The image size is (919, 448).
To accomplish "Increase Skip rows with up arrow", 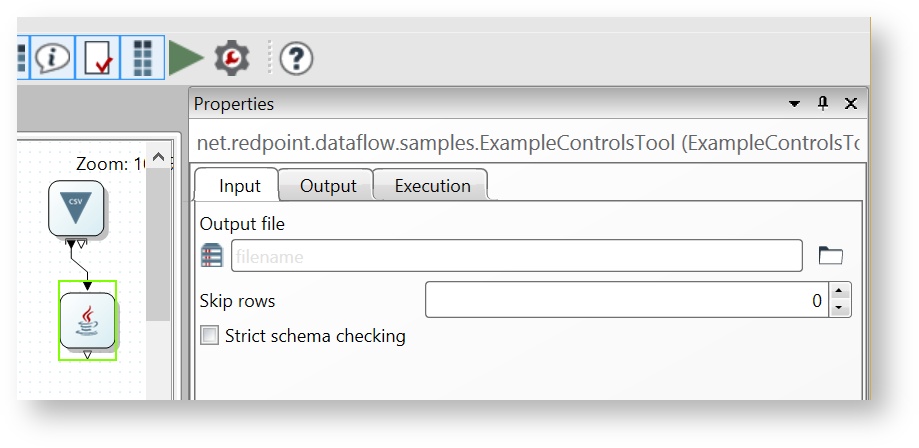I will pos(840,292).
